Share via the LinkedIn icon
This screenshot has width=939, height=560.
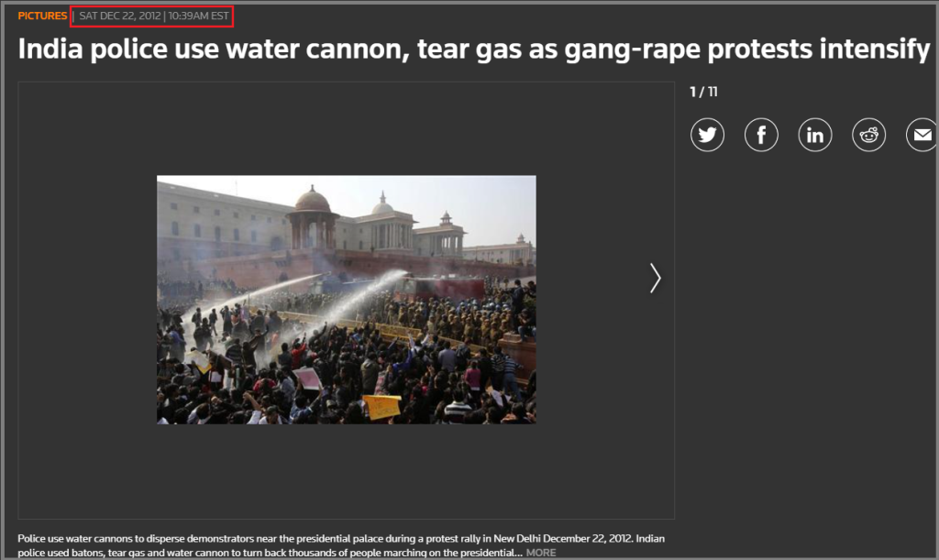click(x=815, y=135)
